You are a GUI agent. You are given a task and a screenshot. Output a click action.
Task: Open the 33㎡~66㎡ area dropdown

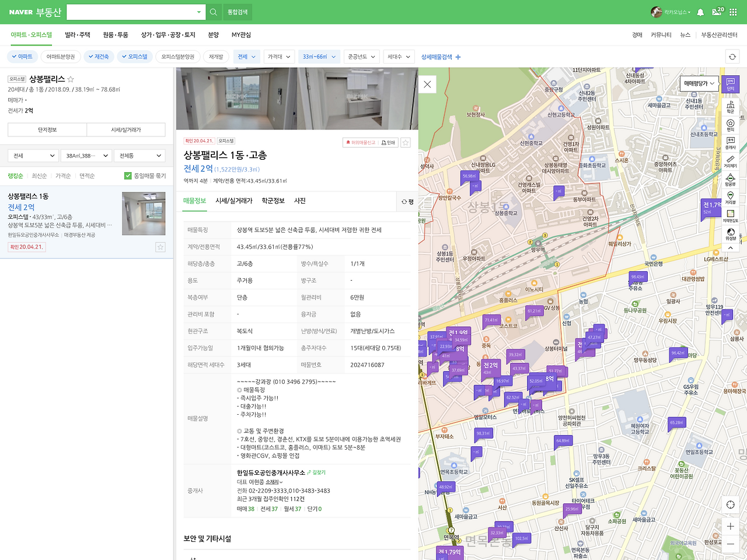(x=319, y=57)
